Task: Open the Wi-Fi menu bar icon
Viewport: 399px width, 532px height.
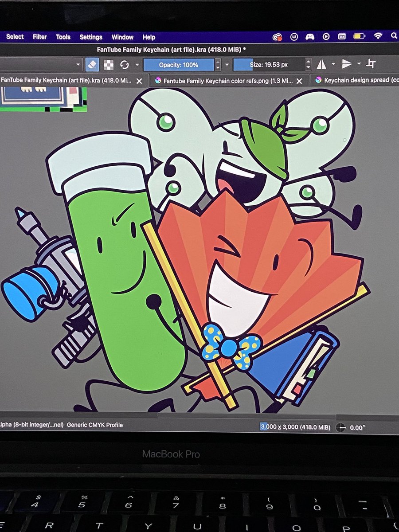Action: click(x=378, y=36)
